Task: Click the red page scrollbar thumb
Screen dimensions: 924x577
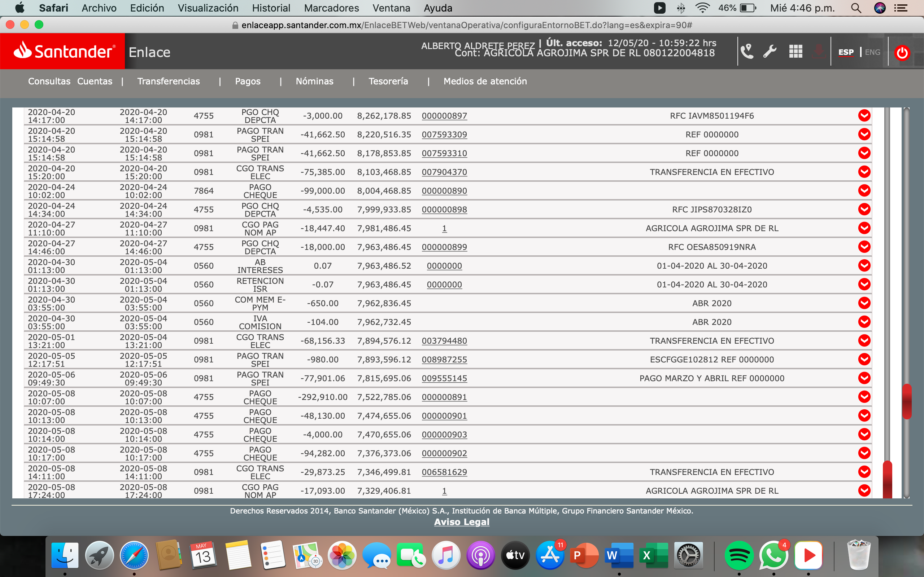Action: click(906, 401)
